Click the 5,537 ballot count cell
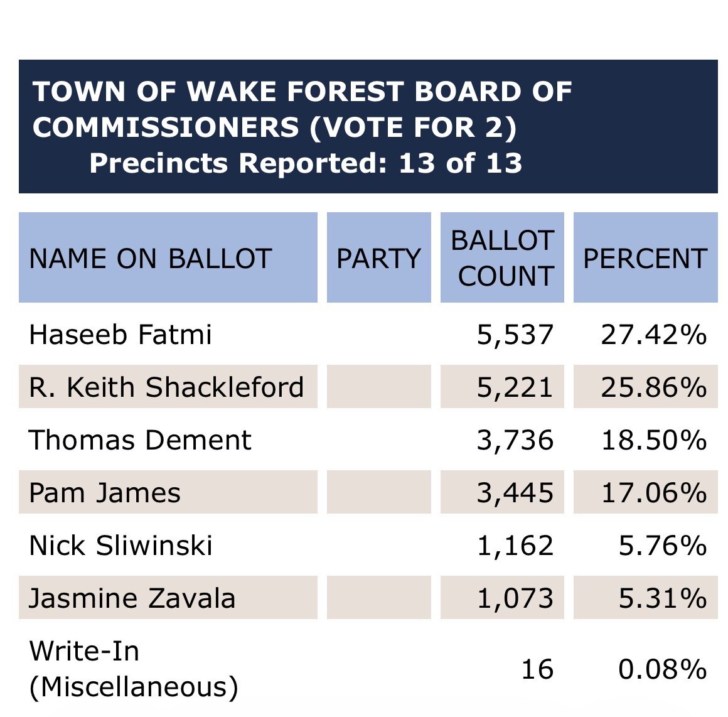This screenshot has height=717, width=728. 515,335
